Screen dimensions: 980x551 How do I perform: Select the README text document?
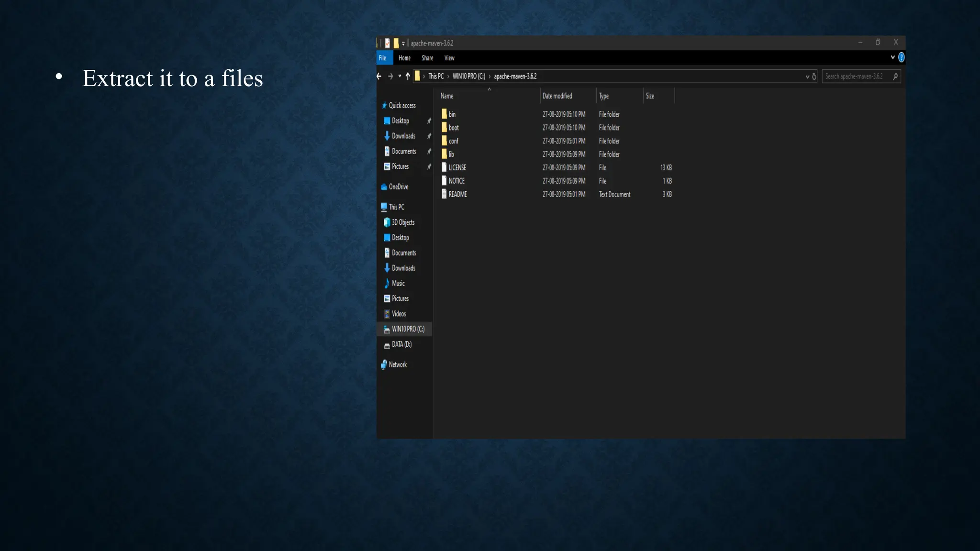(457, 194)
